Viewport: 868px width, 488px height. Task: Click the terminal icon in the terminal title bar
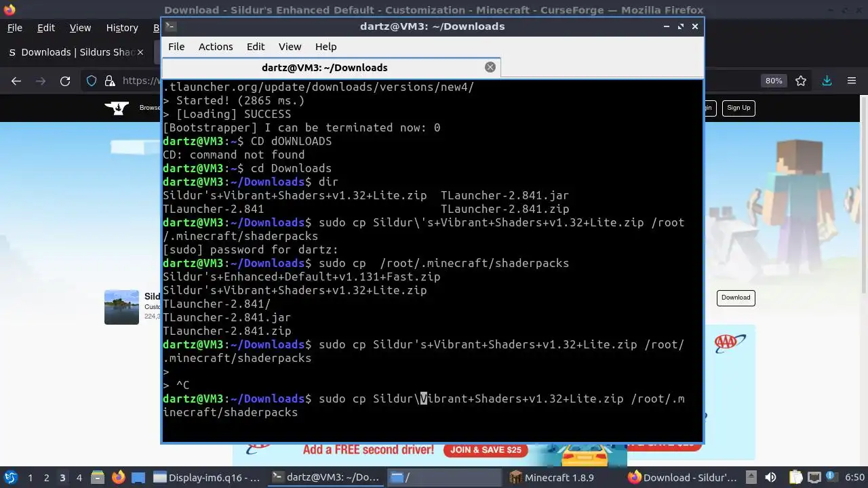coord(171,26)
